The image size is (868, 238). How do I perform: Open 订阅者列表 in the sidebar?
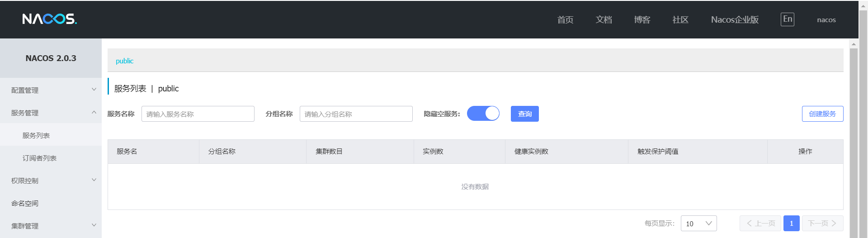(39, 158)
